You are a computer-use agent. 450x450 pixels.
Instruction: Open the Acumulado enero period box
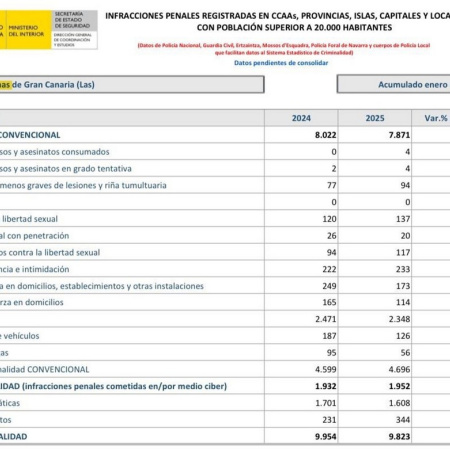pyautogui.click(x=394, y=84)
